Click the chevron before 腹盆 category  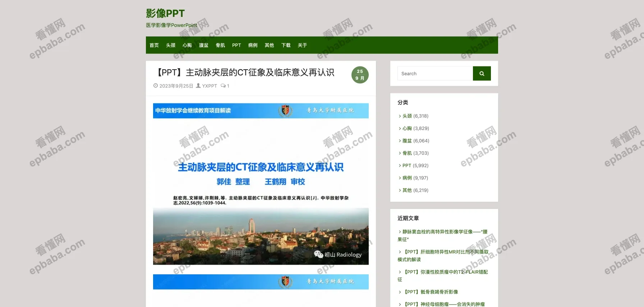pos(400,141)
